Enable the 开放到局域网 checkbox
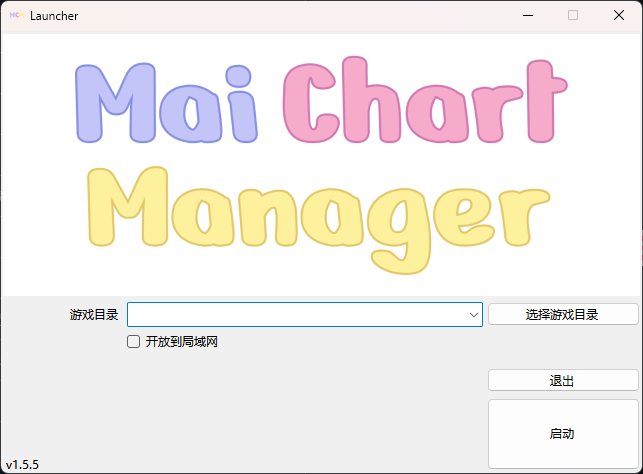 [x=133, y=342]
